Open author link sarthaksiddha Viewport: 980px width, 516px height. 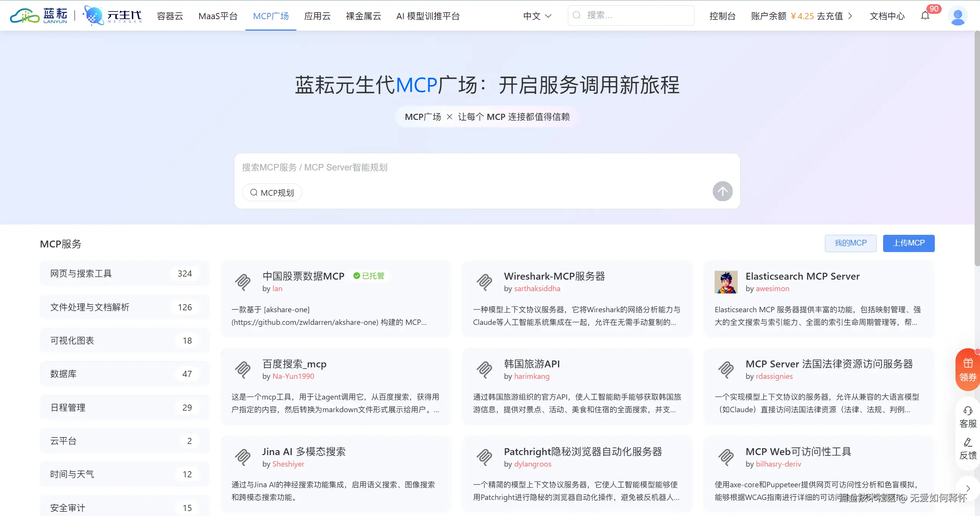click(537, 288)
